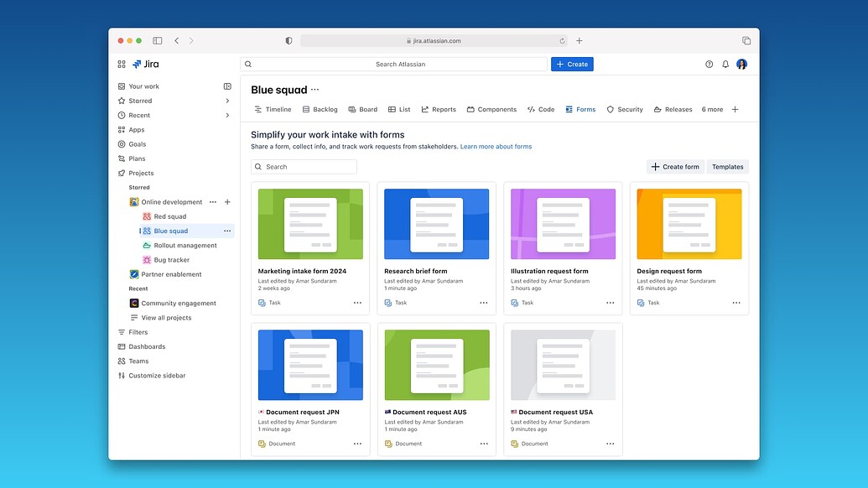Open Filters from the sidebar
Viewport: 868px width, 488px height.
138,332
